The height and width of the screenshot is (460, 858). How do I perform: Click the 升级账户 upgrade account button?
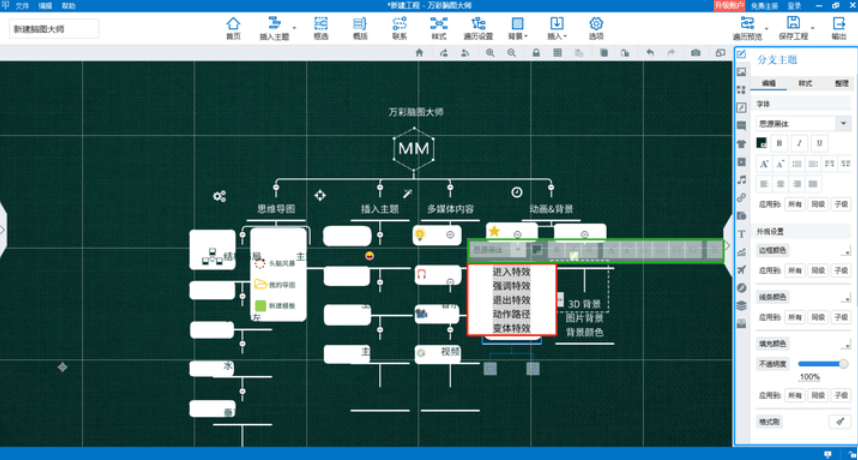[728, 6]
